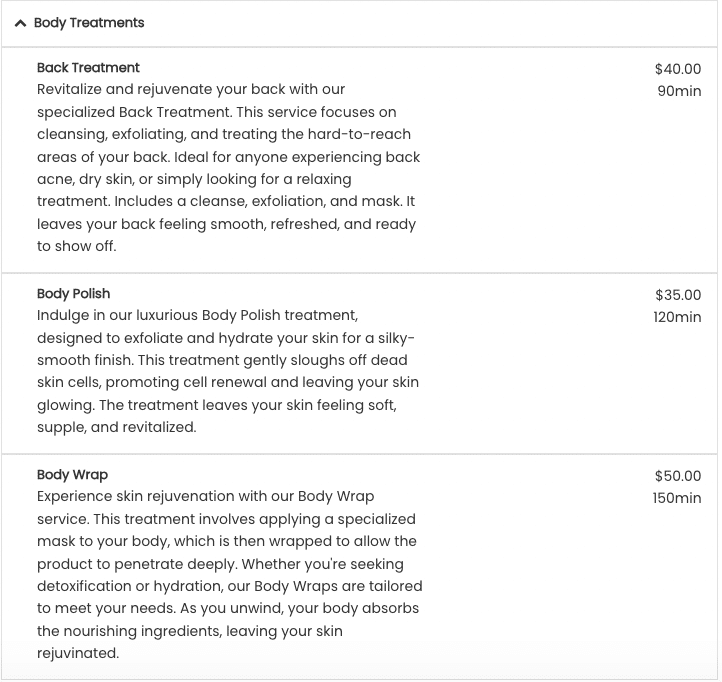Click the $50.00 Body Wrap price
Screen dimensions: 722x682
coord(678,476)
